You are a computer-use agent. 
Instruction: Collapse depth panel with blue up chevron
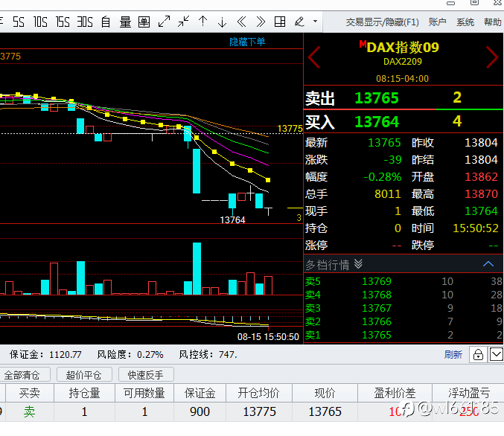[x=488, y=264]
